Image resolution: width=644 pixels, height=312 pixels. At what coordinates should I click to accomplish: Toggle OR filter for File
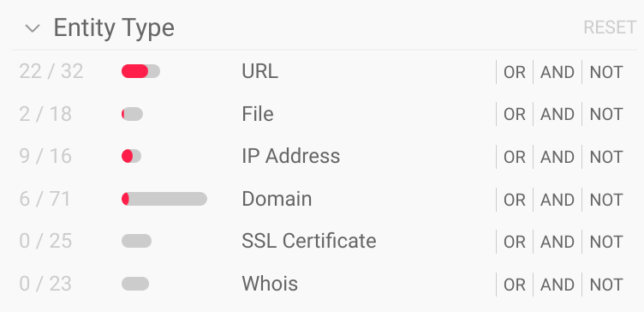(515, 114)
